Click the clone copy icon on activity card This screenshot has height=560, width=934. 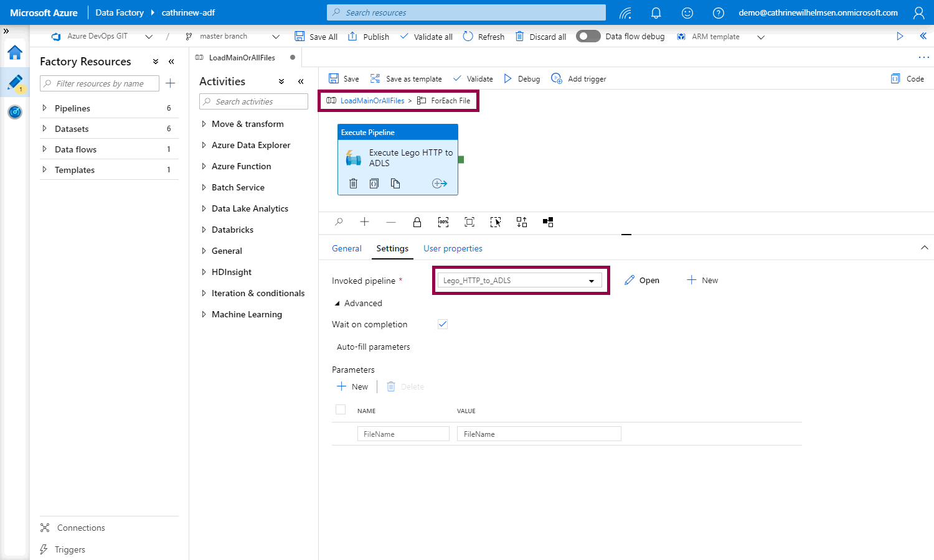click(395, 184)
